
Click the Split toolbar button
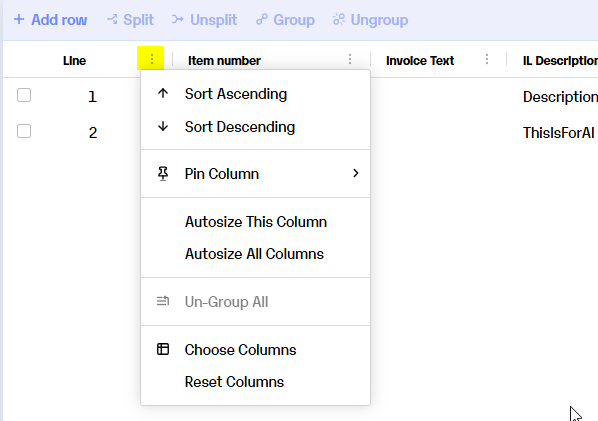coord(130,19)
